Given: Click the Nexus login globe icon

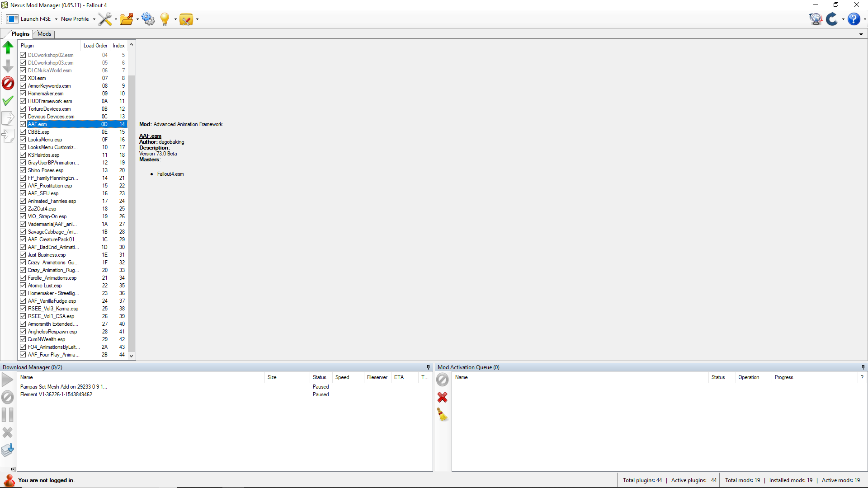Looking at the screenshot, I should 816,19.
